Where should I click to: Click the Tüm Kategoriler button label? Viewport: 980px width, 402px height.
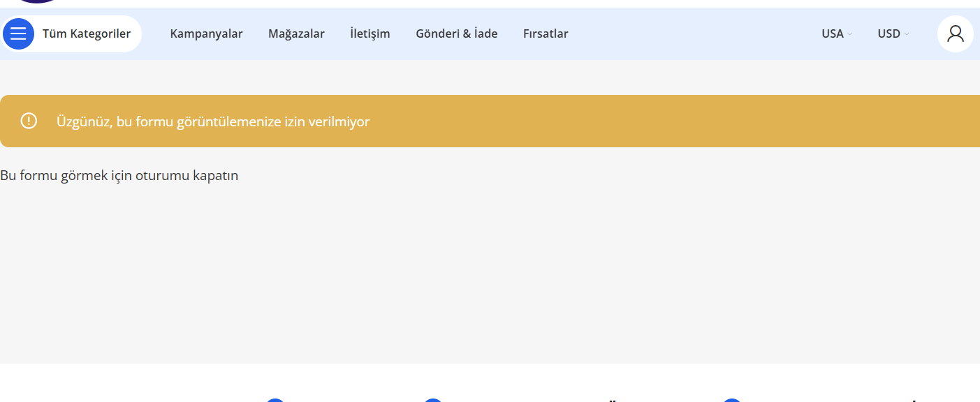point(87,33)
